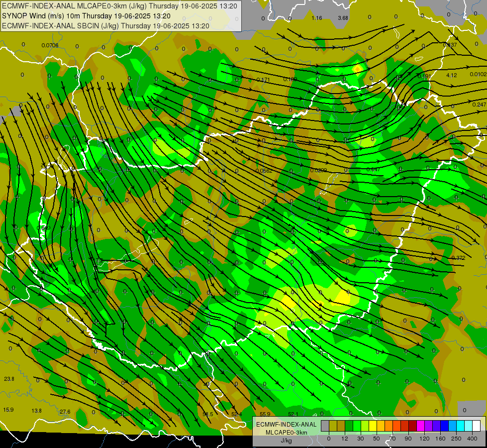Click the 'ECMWF-INDEX-ANAL MLCAPE0-3km' title line
This screenshot has height=448, width=487.
(x=119, y=6)
